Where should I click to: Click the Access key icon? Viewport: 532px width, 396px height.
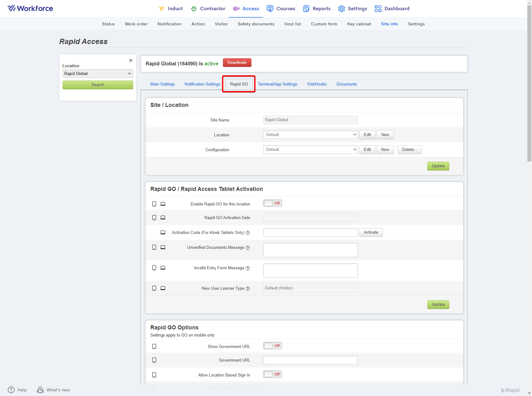tap(236, 9)
